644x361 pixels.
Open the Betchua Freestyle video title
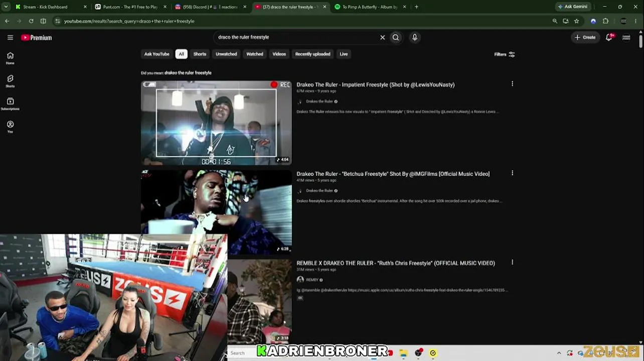click(x=393, y=174)
